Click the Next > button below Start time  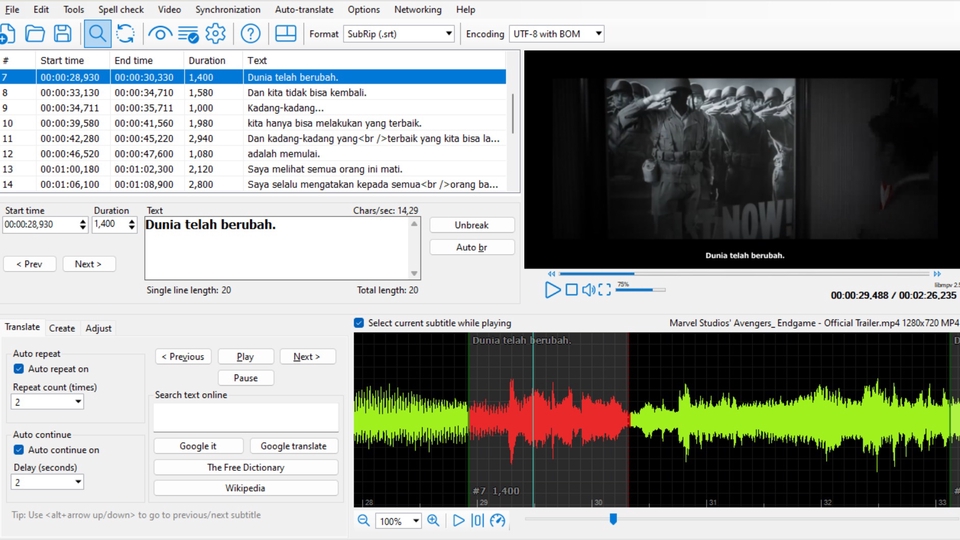88,264
